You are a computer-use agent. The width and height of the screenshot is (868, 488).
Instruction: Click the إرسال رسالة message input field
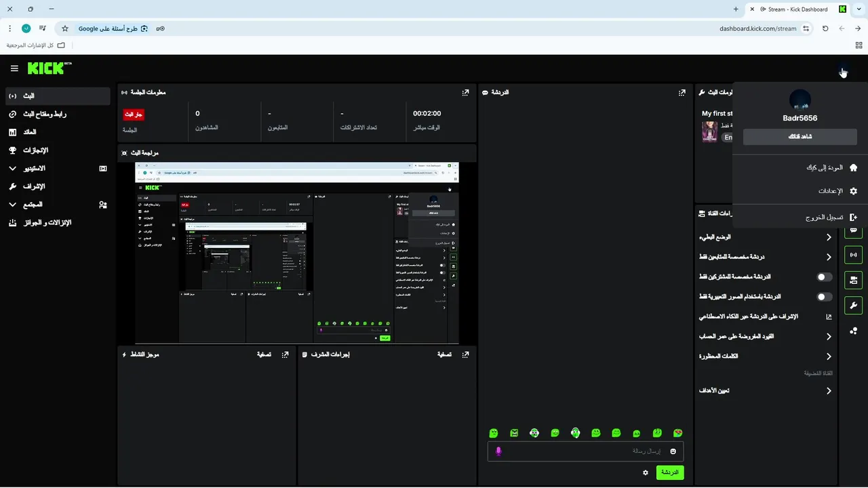coord(586,451)
